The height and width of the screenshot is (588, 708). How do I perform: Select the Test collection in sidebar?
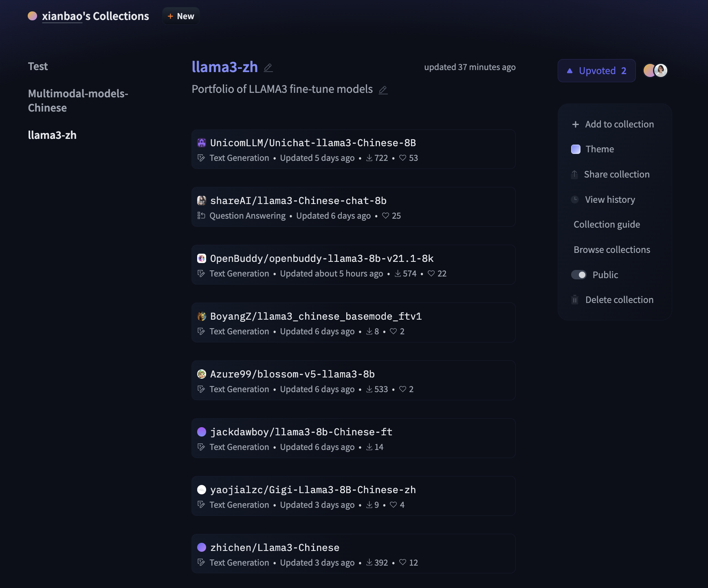[x=38, y=66]
